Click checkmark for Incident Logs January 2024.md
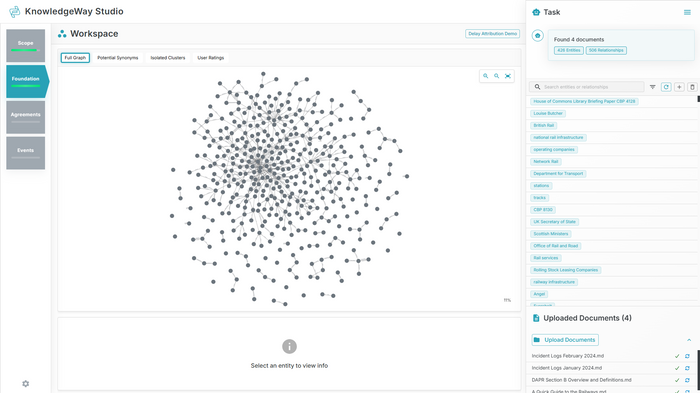This screenshot has width=700, height=393. click(677, 368)
